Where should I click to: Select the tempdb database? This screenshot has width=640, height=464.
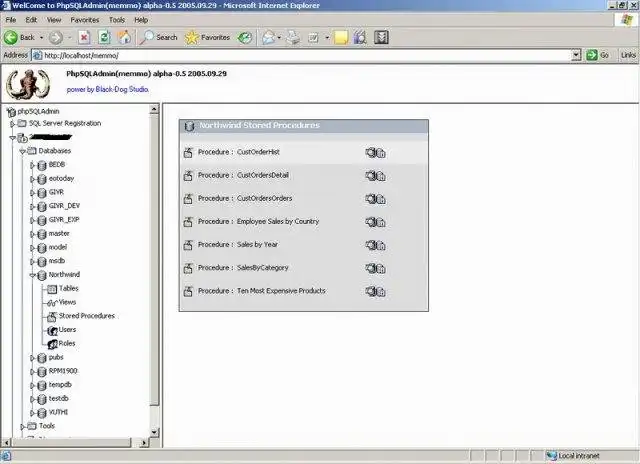[x=60, y=385]
